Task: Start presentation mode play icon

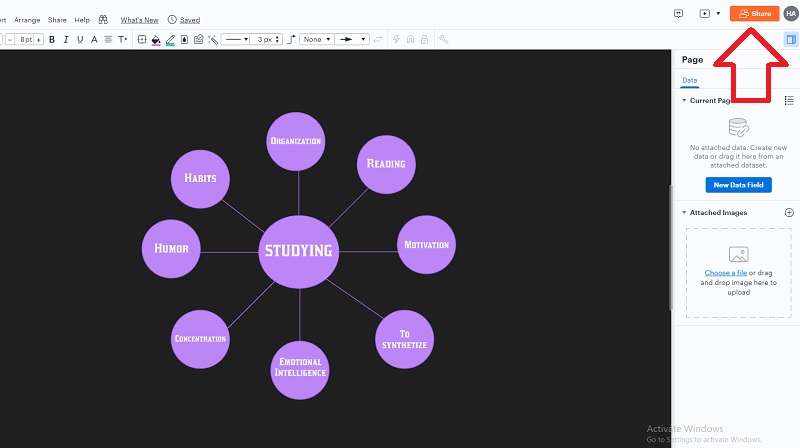Action: [705, 14]
